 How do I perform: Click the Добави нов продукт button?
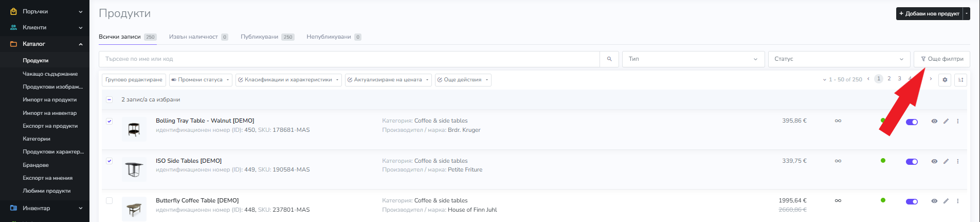pyautogui.click(x=929, y=14)
